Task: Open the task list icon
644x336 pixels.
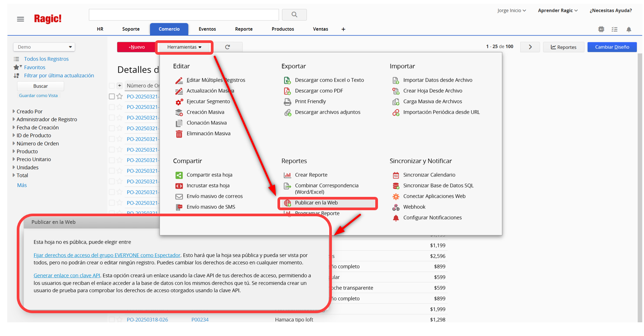Action: pos(615,29)
